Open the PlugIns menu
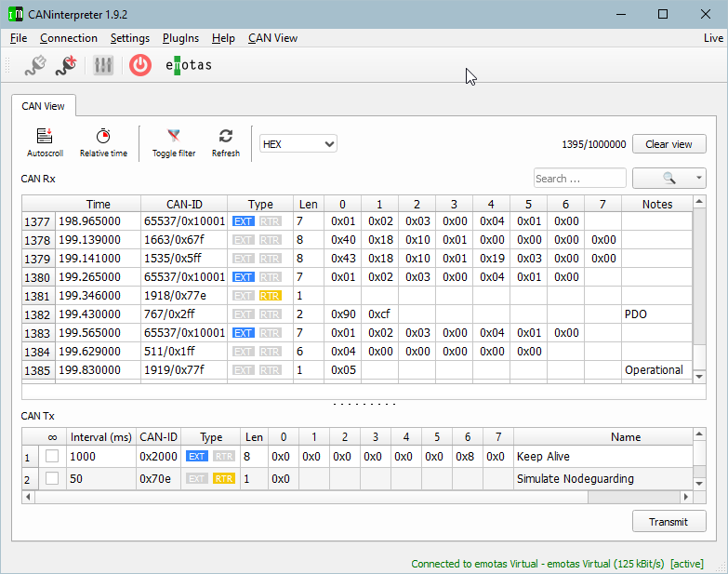The width and height of the screenshot is (728, 574). (180, 38)
